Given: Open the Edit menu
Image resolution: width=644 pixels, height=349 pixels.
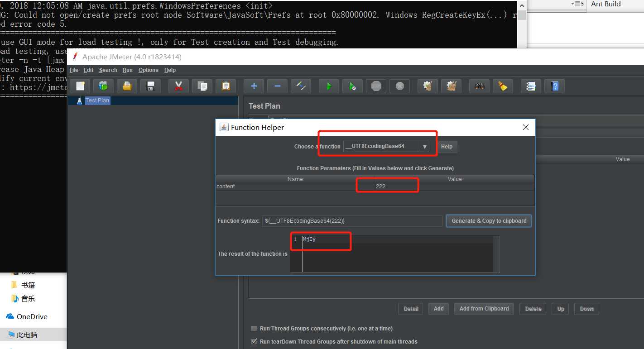Looking at the screenshot, I should (89, 70).
